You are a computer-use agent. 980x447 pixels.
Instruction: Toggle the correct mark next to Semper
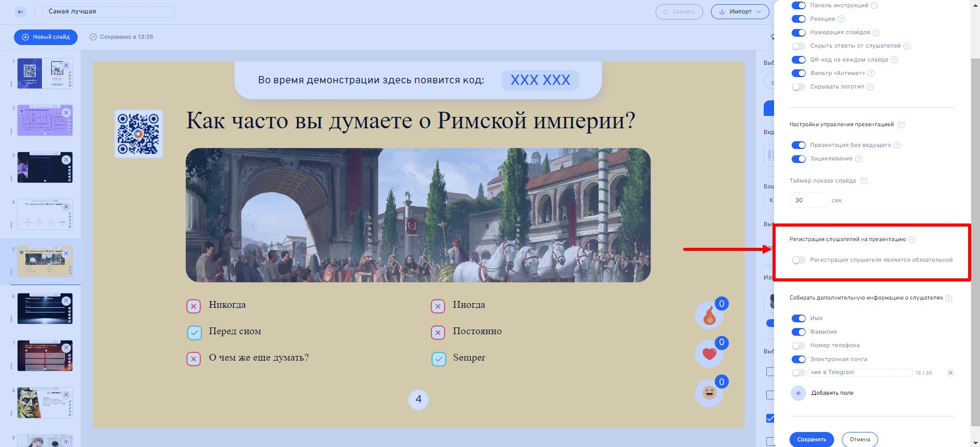pyautogui.click(x=438, y=359)
